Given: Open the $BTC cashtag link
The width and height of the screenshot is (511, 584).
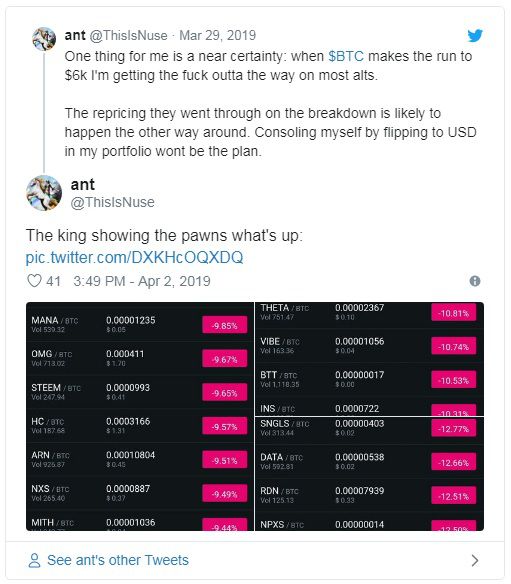Looking at the screenshot, I should tap(346, 56).
